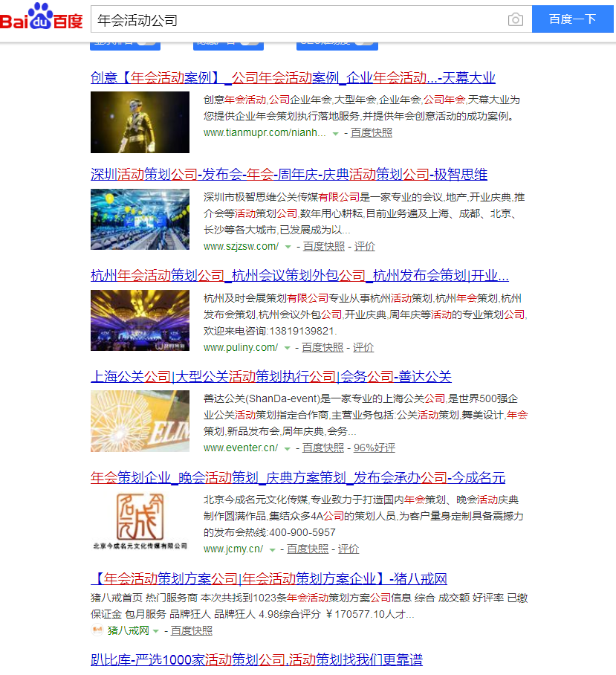The width and height of the screenshot is (616, 675).
Task: Click 评价 for www.puliny.com
Action: (x=363, y=347)
